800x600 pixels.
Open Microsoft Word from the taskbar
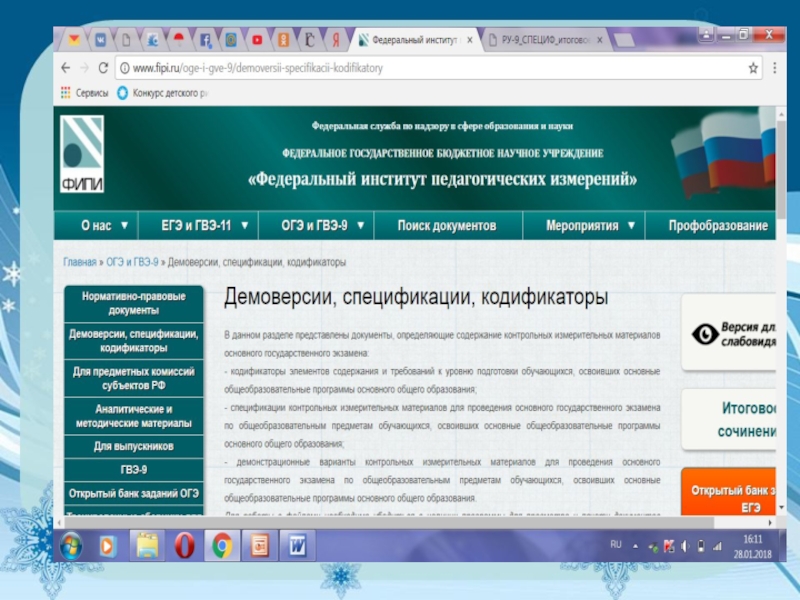tap(297, 546)
